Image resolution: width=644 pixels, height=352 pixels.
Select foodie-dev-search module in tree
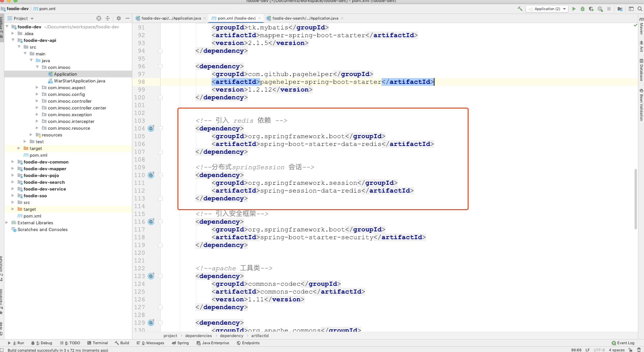(44, 182)
